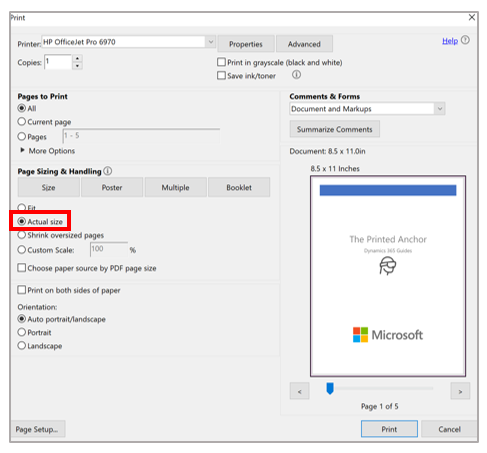Click the Page Sizing & Handling info icon

click(108, 171)
